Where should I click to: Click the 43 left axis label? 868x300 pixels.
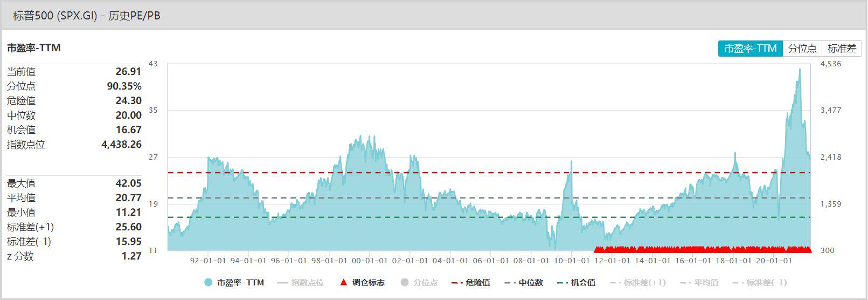click(x=153, y=64)
